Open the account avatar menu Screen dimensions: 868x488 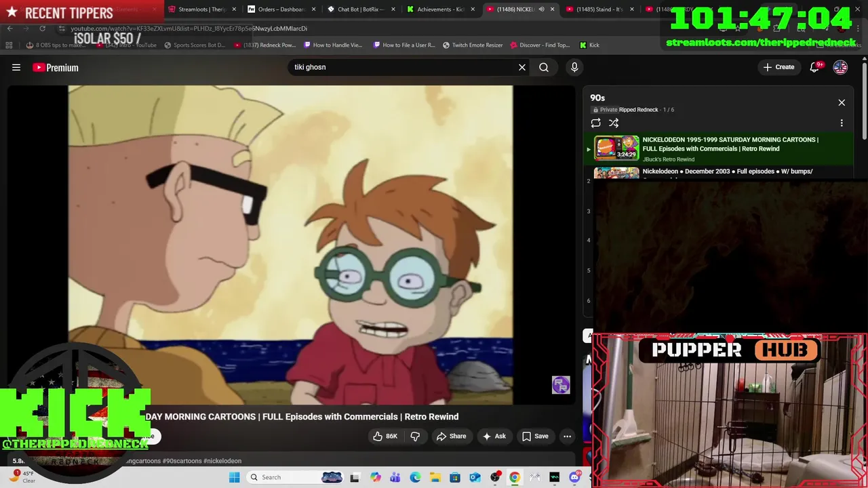[x=840, y=67]
